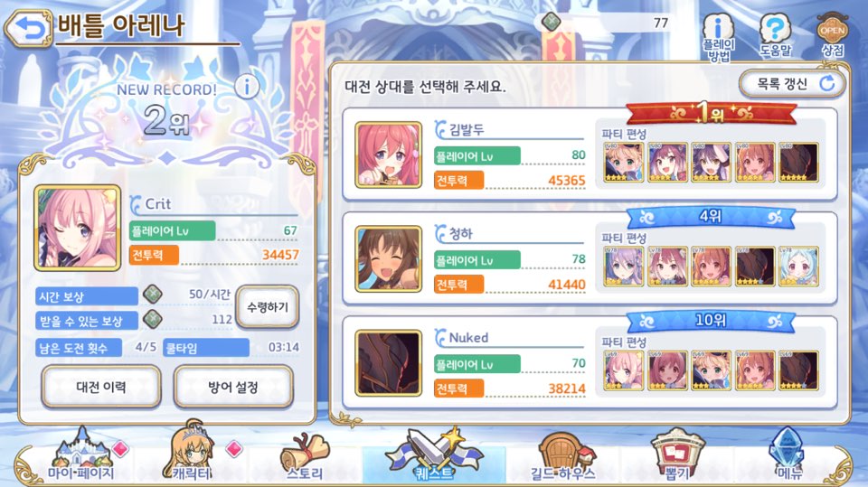Open the 뽑기 gacha icon
The height and width of the screenshot is (487, 868).
pyautogui.click(x=676, y=455)
